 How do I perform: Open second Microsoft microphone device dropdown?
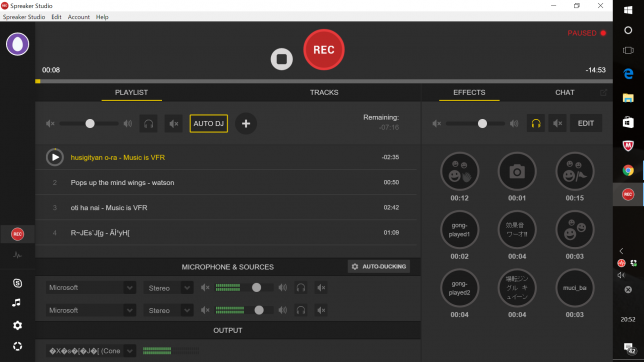(90, 310)
